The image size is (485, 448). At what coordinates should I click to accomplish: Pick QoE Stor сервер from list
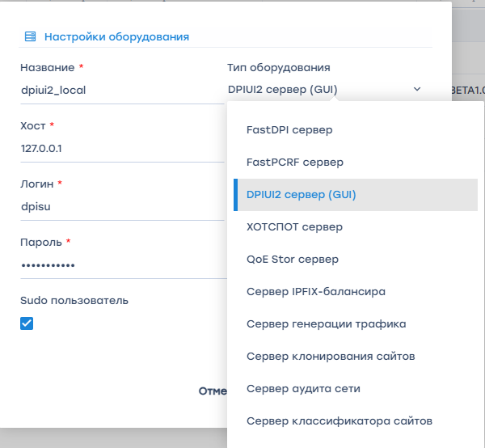click(292, 259)
